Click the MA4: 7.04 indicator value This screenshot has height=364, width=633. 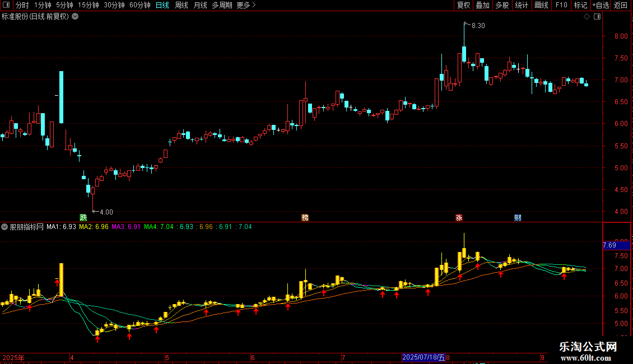coord(159,227)
